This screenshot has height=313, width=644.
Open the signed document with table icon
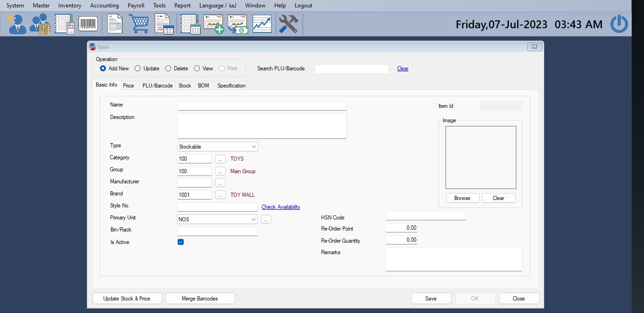point(164,24)
